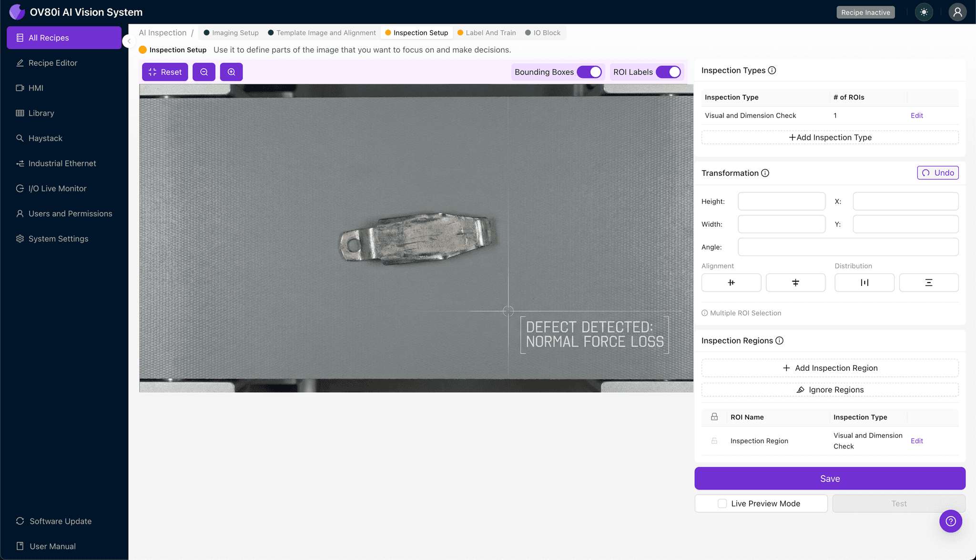
Task: Toggle the lock on the Inspection Region row
Action: [714, 441]
